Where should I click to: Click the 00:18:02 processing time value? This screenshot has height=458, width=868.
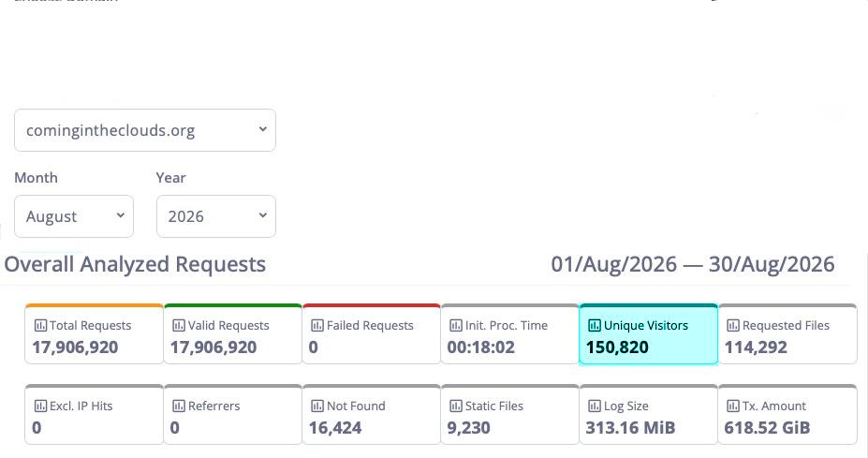point(481,347)
